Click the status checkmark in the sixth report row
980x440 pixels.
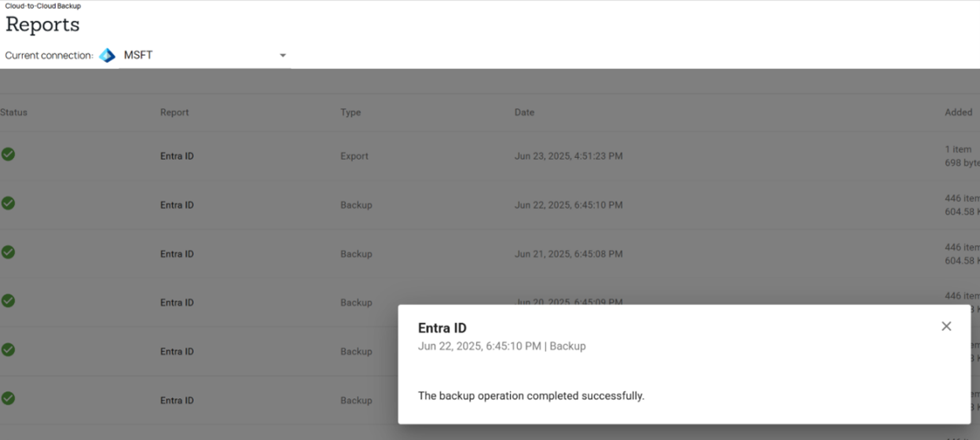(8, 398)
